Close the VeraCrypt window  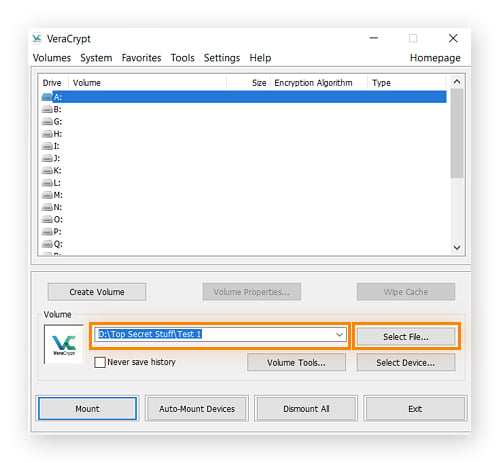[453, 38]
